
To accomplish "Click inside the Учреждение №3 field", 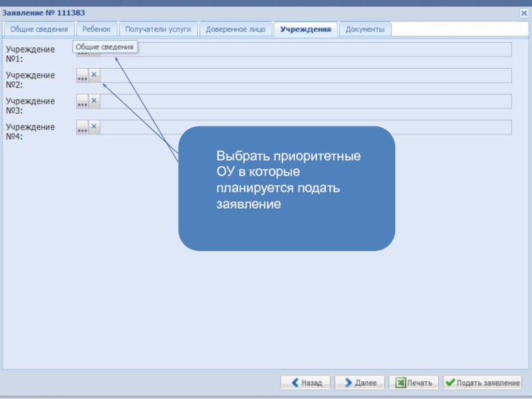I will (x=306, y=102).
